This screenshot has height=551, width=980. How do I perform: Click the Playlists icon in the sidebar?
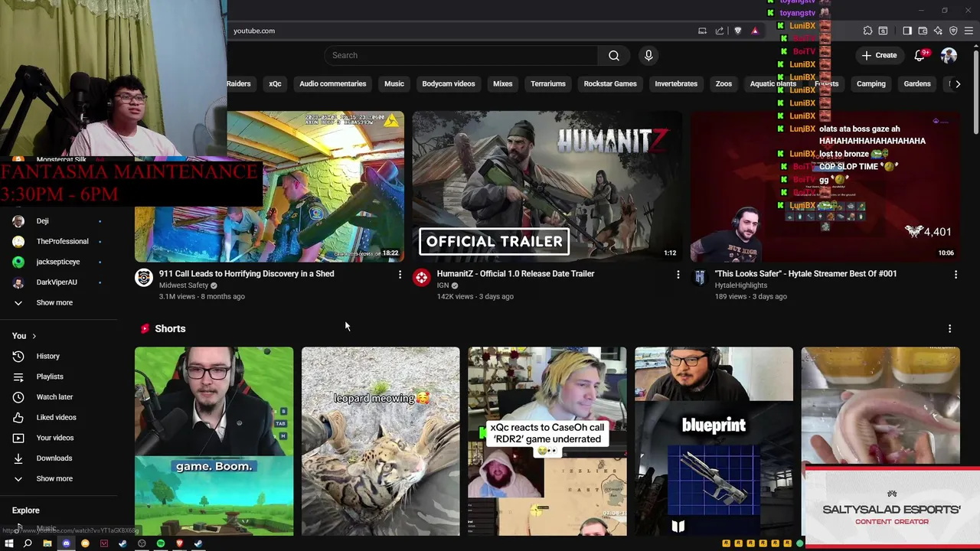coord(18,377)
